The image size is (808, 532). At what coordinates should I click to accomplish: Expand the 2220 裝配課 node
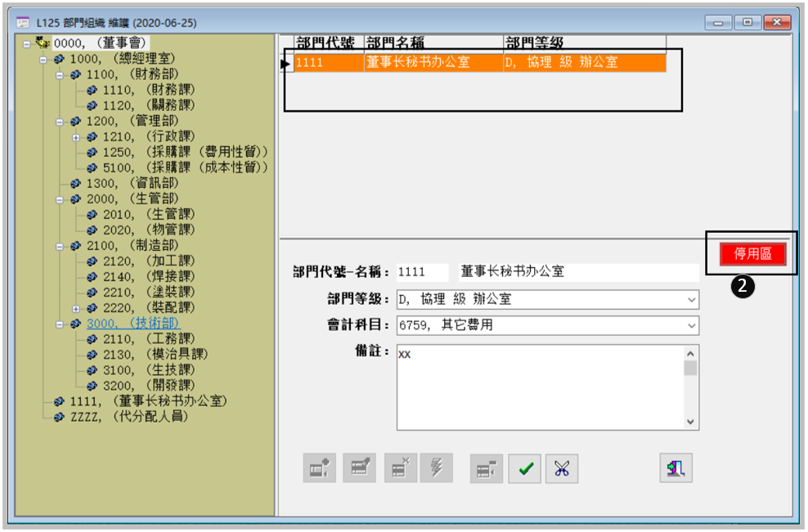point(76,309)
